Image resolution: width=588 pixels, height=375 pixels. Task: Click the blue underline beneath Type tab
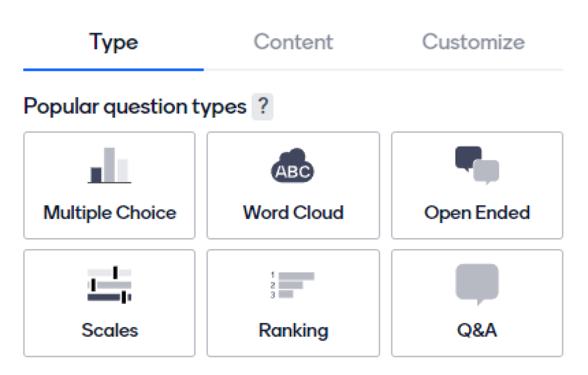tap(113, 70)
